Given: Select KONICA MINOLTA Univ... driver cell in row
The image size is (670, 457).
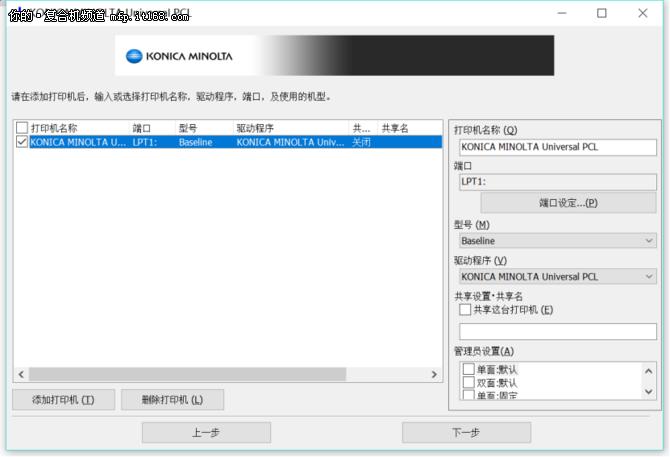Looking at the screenshot, I should click(x=290, y=142).
